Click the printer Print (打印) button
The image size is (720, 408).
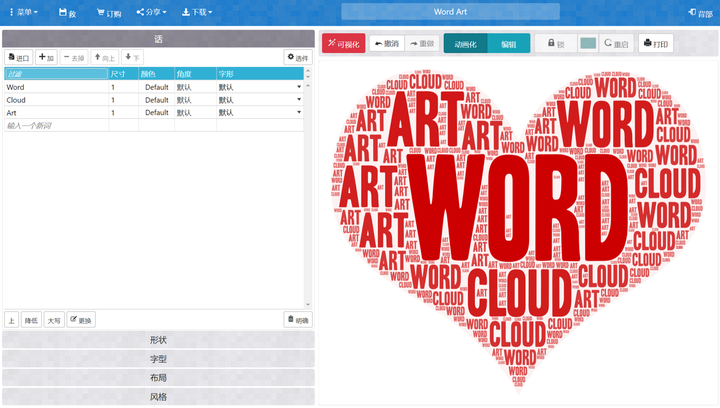(656, 44)
